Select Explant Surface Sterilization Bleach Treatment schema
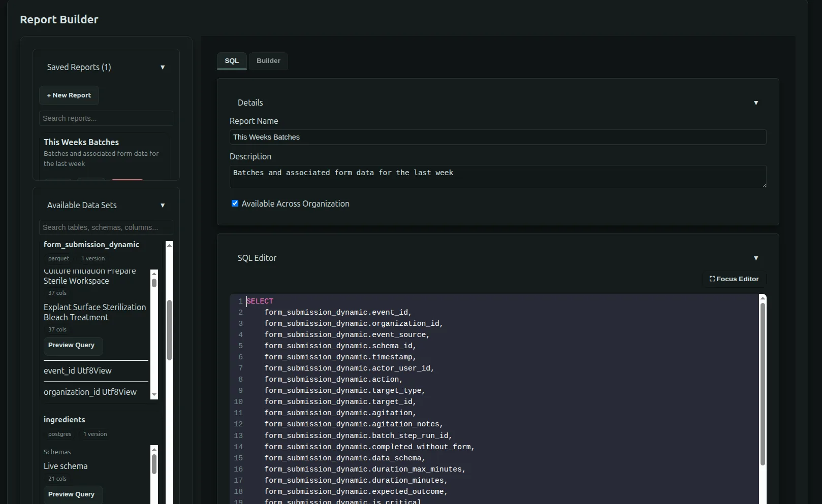Screen dimensions: 822x504 click(95, 312)
